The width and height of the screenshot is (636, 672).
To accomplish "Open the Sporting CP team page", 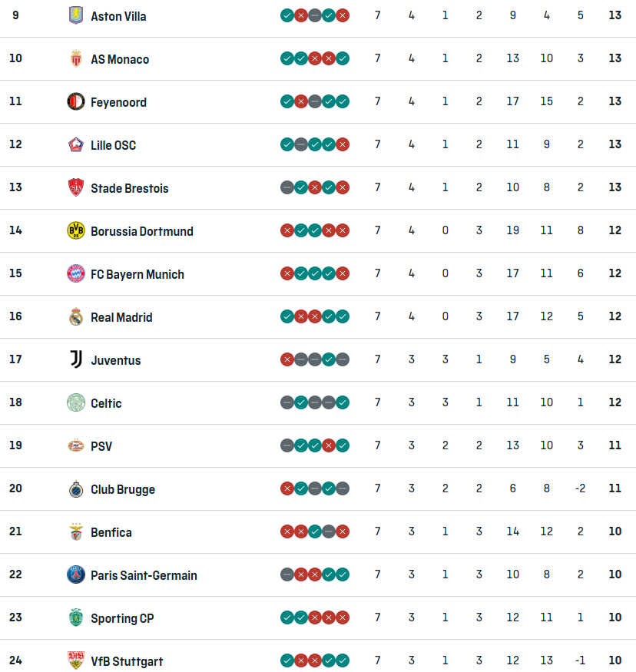I will 122,618.
